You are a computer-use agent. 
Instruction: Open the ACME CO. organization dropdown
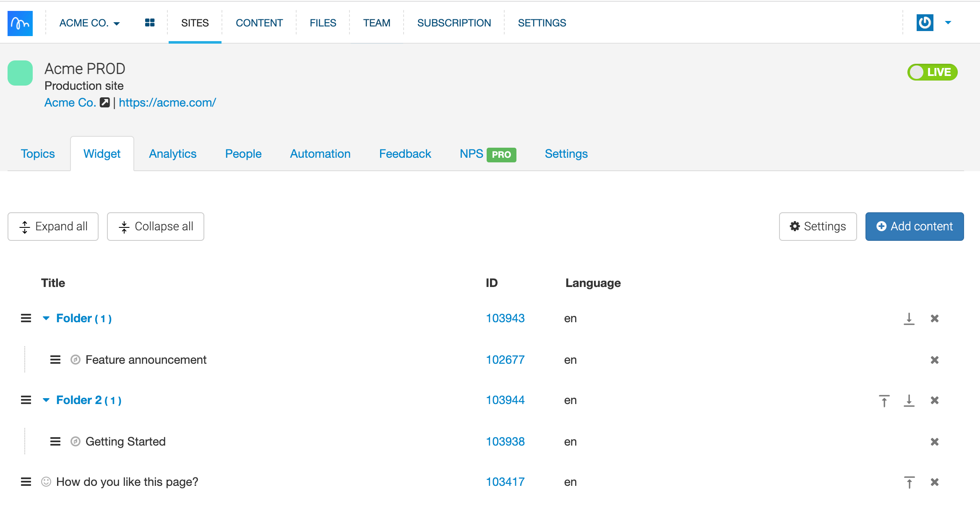(89, 23)
